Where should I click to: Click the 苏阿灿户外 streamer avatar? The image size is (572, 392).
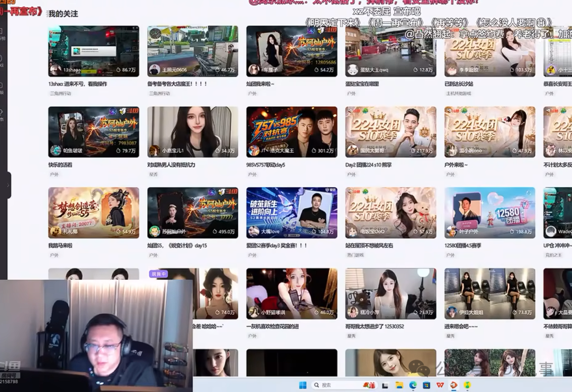[x=155, y=231]
